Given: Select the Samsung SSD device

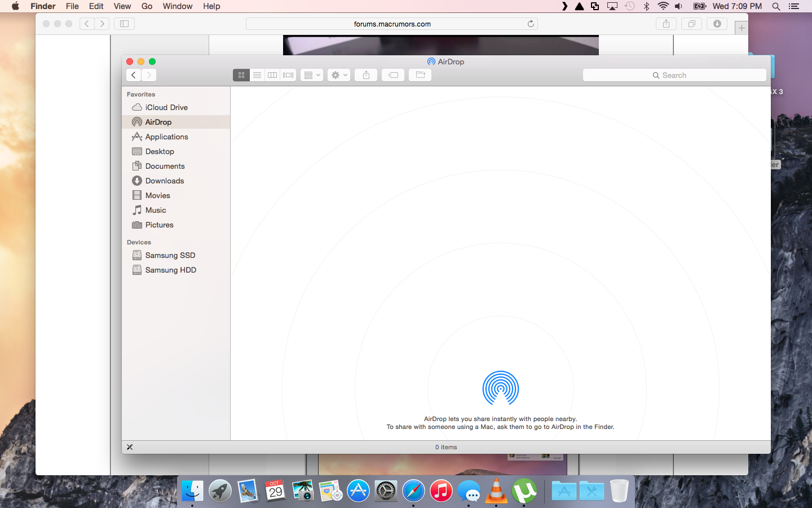Looking at the screenshot, I should [x=176, y=255].
